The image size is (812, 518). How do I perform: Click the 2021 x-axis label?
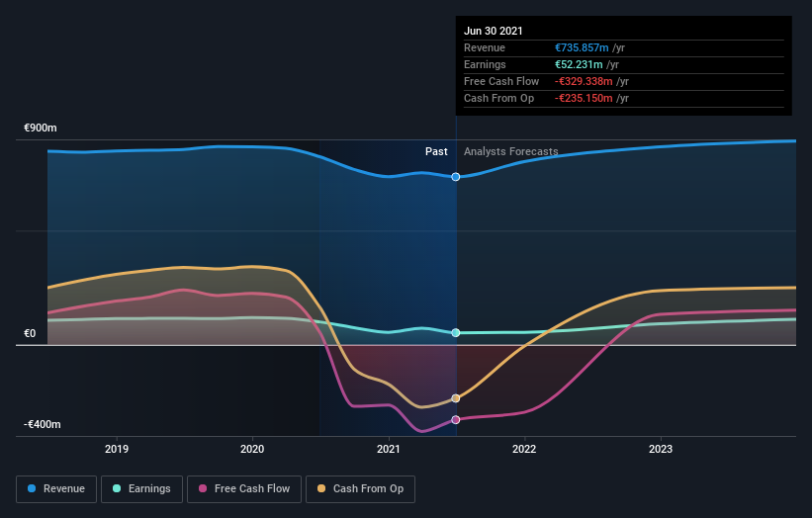click(389, 449)
